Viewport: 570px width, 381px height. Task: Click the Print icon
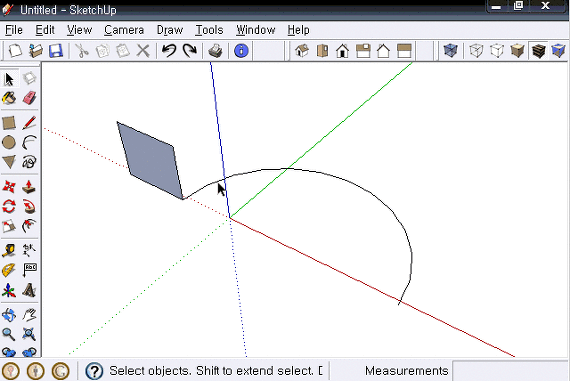(x=216, y=51)
